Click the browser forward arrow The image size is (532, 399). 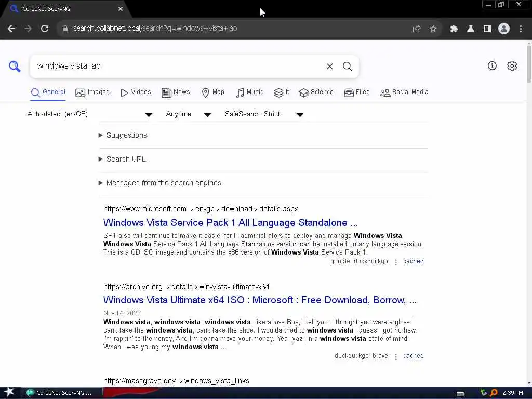28,29
